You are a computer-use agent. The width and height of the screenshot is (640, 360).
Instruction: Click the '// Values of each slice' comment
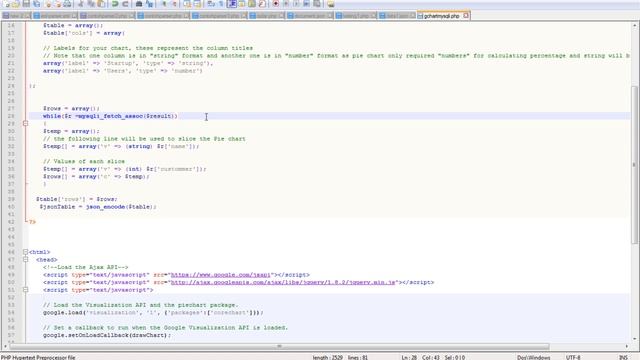pos(84,161)
